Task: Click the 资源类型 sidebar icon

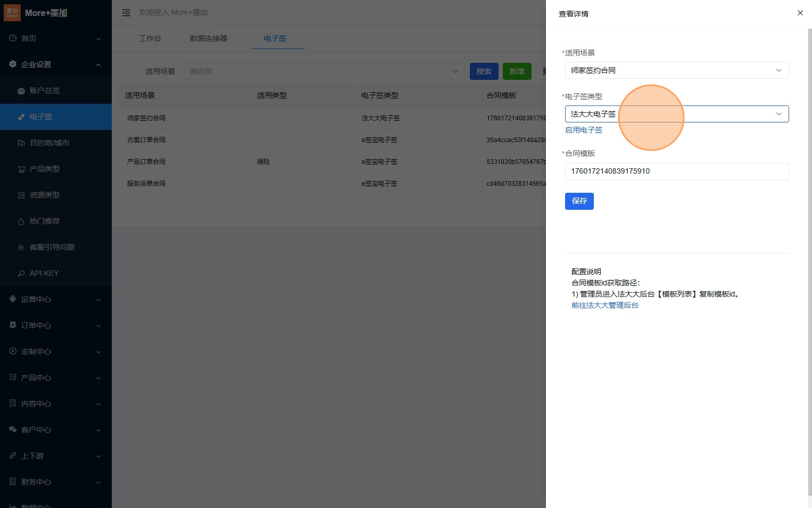Action: click(x=21, y=195)
